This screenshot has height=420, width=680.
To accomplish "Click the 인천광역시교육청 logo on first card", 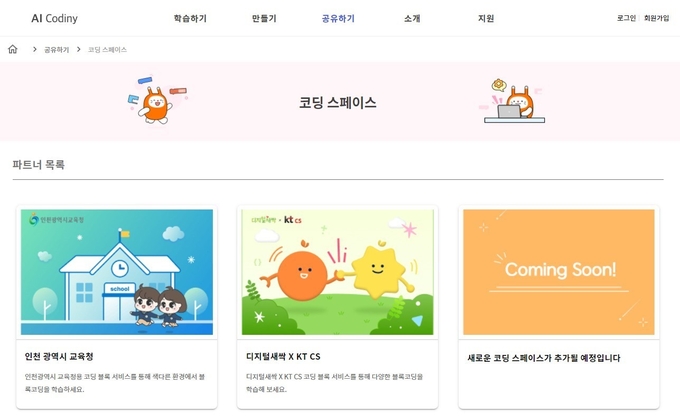I will (x=56, y=220).
